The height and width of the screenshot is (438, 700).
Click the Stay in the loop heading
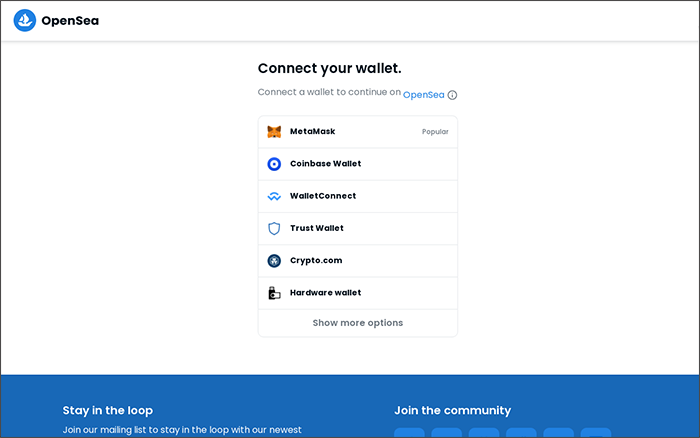[x=107, y=410]
